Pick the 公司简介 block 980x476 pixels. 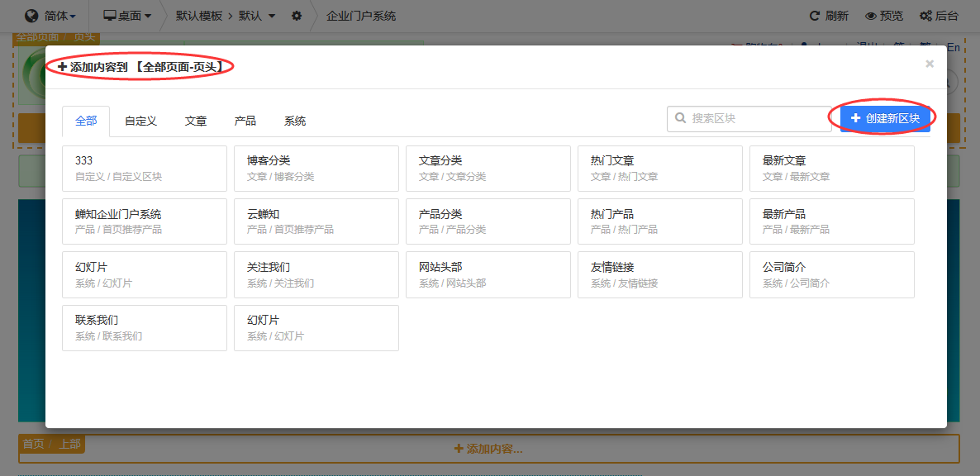point(831,274)
